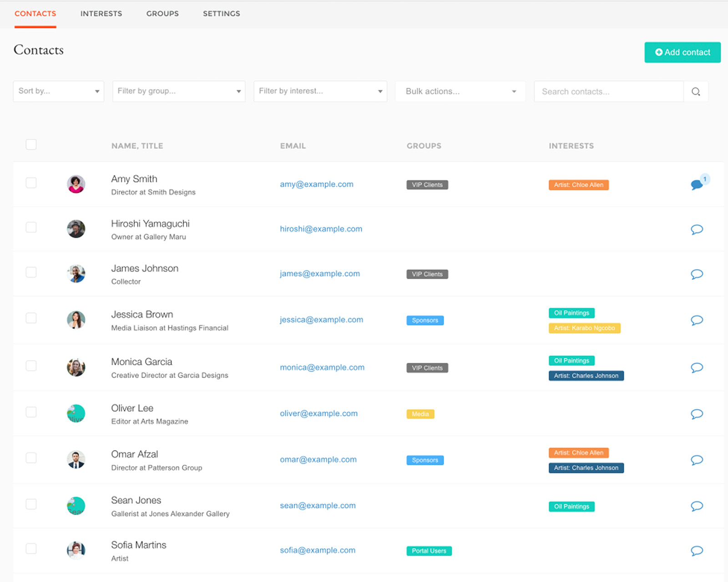The width and height of the screenshot is (728, 582).
Task: Open comment bubble for Sofia Martins
Action: click(697, 551)
